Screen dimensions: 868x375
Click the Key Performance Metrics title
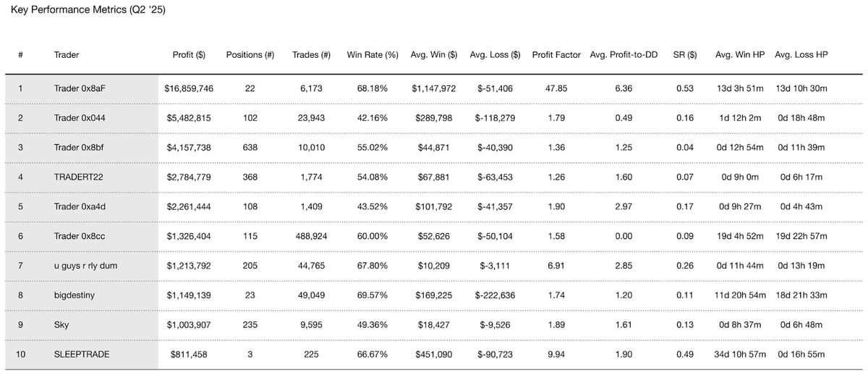[89, 12]
